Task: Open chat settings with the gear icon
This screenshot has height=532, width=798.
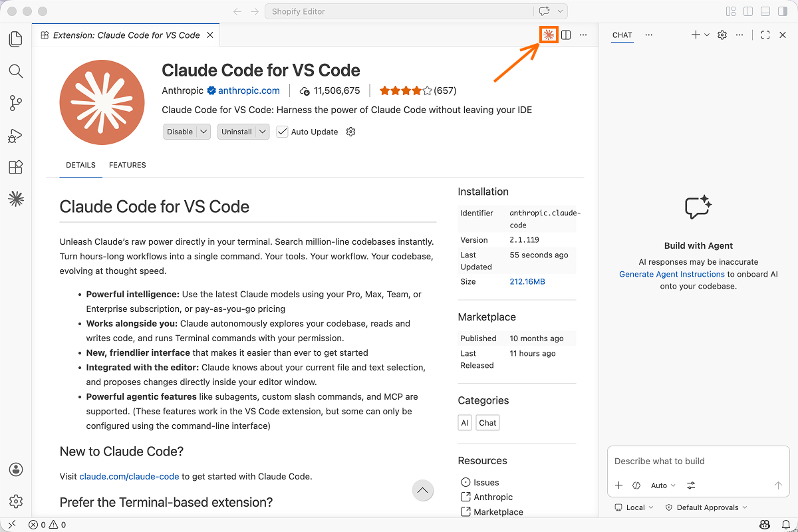Action: (x=722, y=35)
